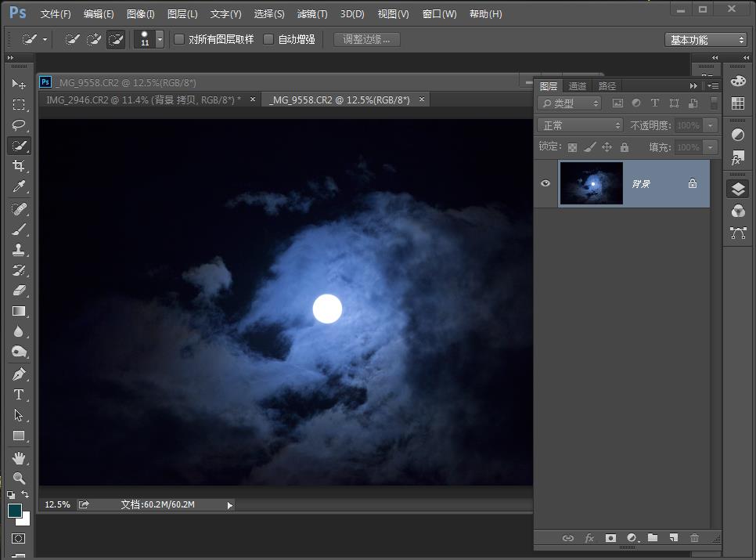Toggle lock image pixels

[x=589, y=147]
